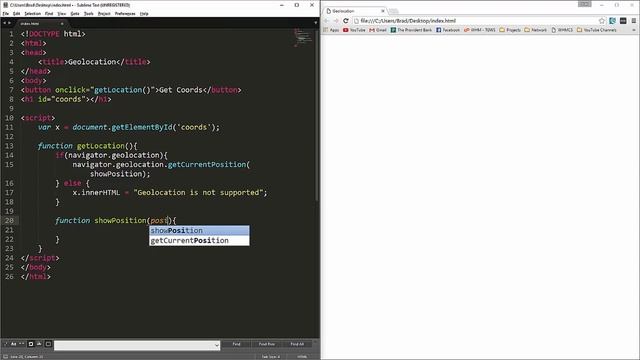
Task: Open the Selection menu
Action: point(33,13)
